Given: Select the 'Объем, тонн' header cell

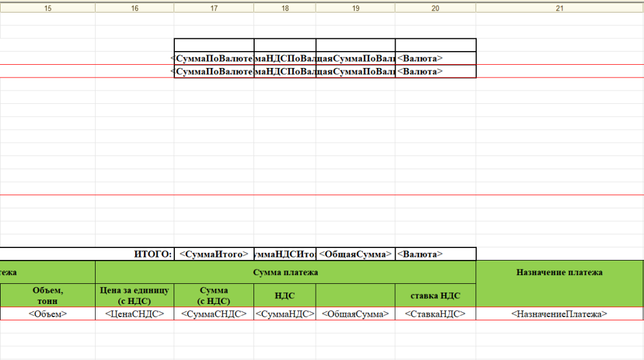Looking at the screenshot, I should (48, 295).
